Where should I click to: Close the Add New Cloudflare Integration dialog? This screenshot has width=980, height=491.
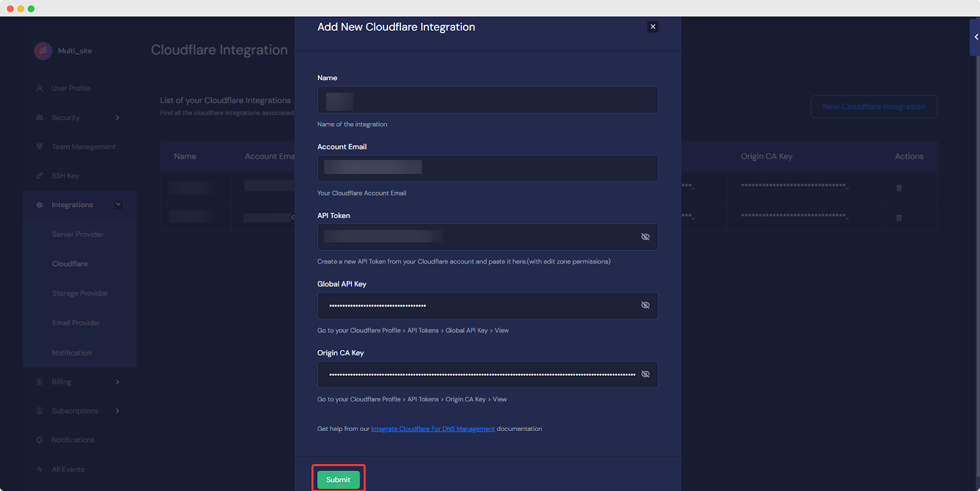tap(653, 27)
